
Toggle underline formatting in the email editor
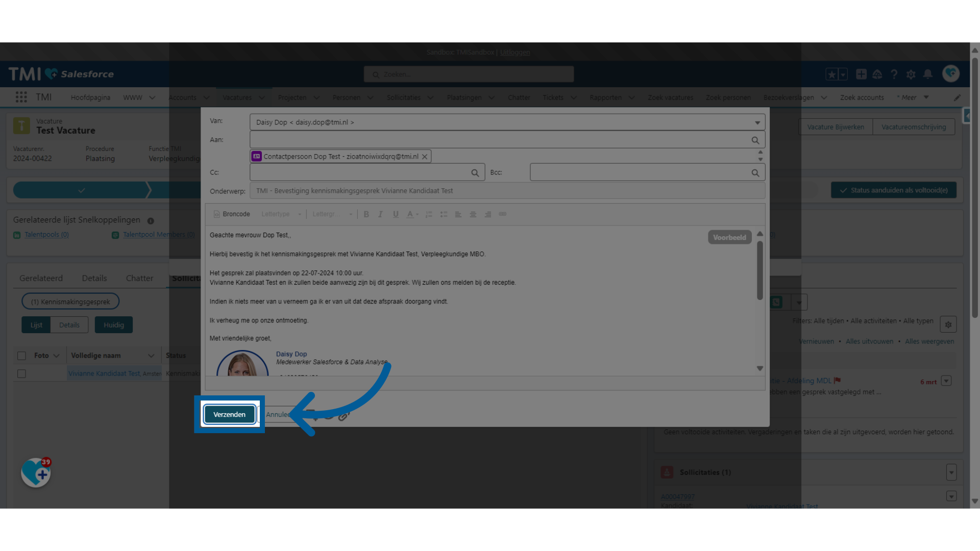396,214
